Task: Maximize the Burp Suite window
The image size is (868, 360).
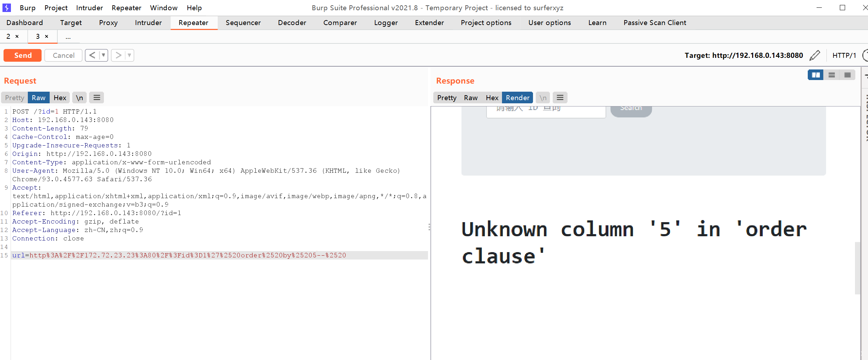Action: [x=842, y=8]
